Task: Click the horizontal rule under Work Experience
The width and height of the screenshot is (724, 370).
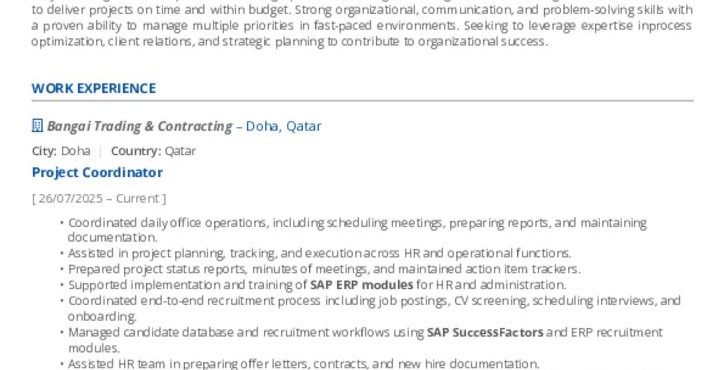Action: pos(362,100)
